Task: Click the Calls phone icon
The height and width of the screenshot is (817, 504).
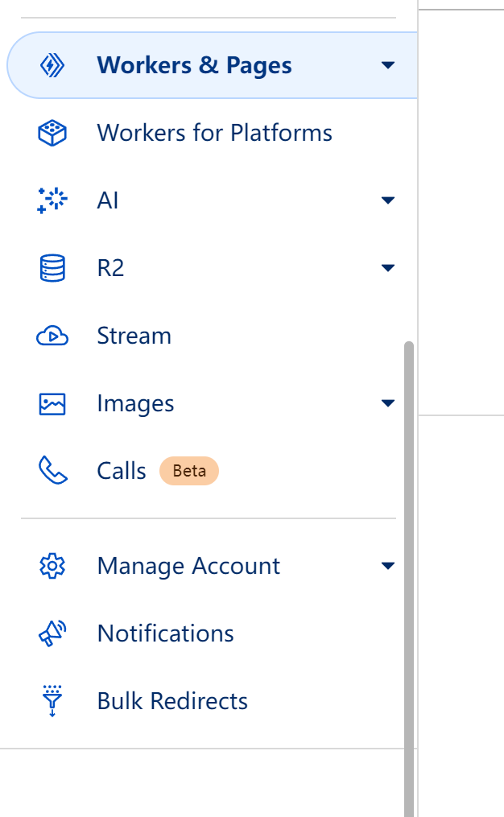Action: click(x=52, y=471)
